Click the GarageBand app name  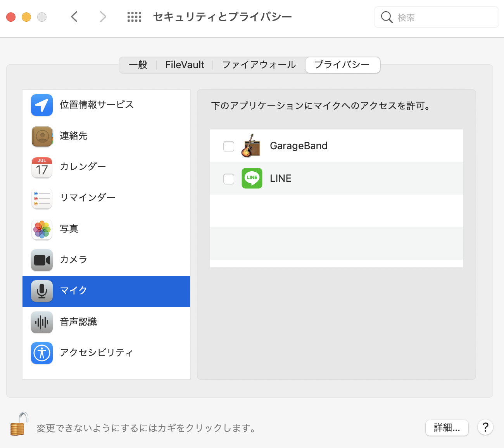point(299,146)
